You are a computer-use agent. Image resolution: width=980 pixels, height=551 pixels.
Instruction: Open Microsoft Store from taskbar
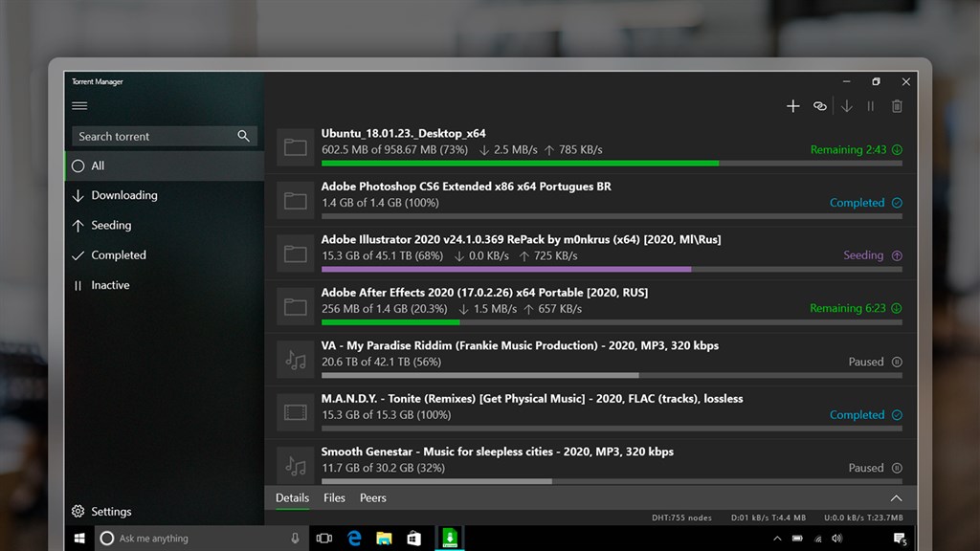pyautogui.click(x=413, y=538)
